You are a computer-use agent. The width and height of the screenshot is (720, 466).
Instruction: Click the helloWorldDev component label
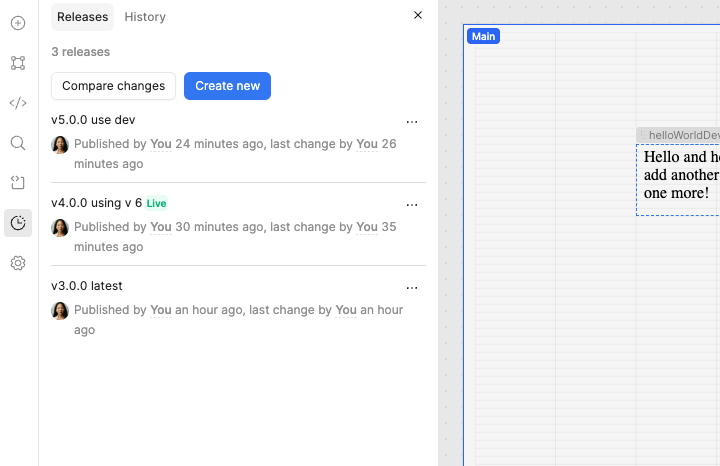click(x=682, y=135)
